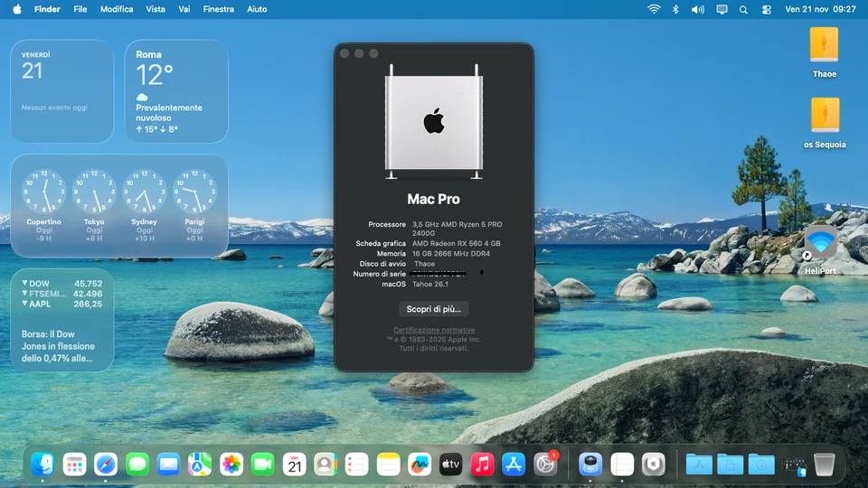The image size is (868, 488).
Task: Open Reminders from the Dock
Action: point(356,465)
